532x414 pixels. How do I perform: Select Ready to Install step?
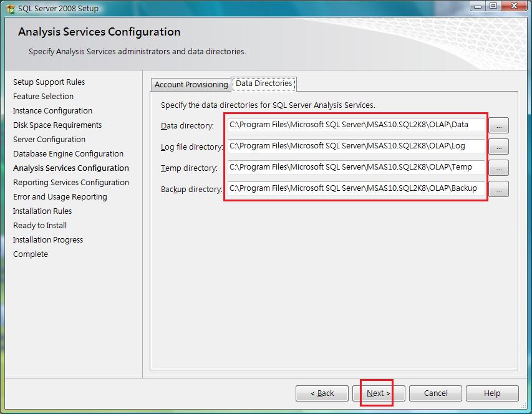[x=40, y=226]
